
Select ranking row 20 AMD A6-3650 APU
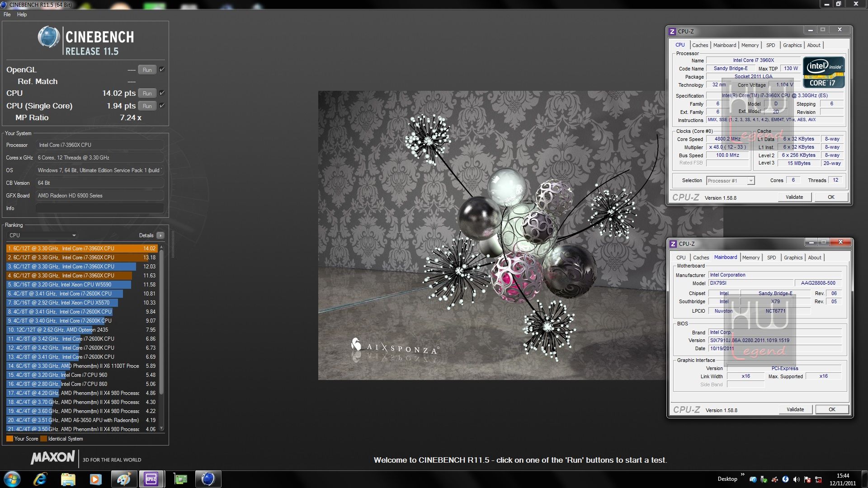pos(82,420)
